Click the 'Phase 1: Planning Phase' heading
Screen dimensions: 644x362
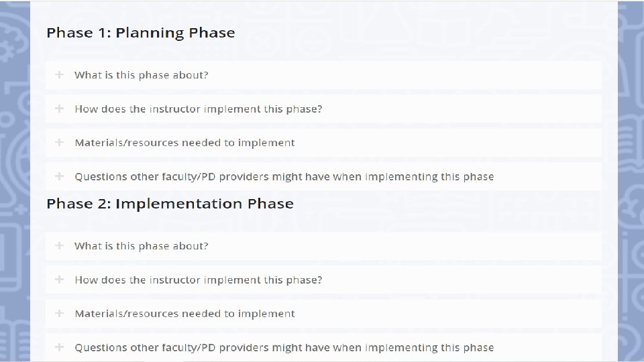(141, 33)
